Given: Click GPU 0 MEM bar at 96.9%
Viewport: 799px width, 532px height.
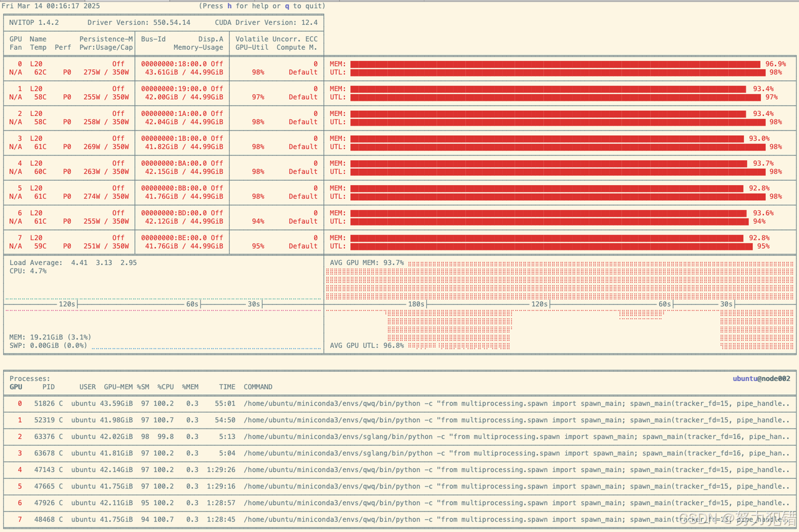Looking at the screenshot, I should [x=555, y=64].
